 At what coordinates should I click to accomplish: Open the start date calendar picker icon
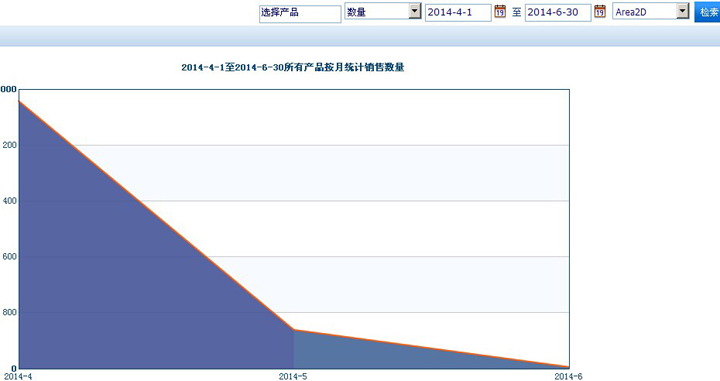[500, 11]
